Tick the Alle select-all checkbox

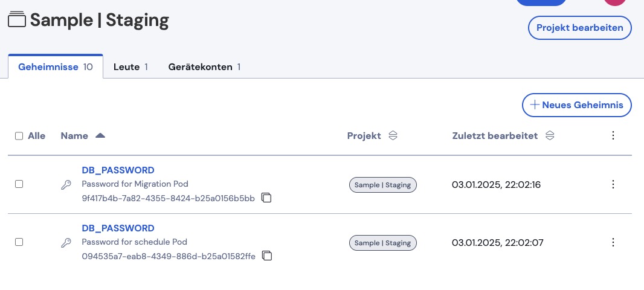coord(19,136)
